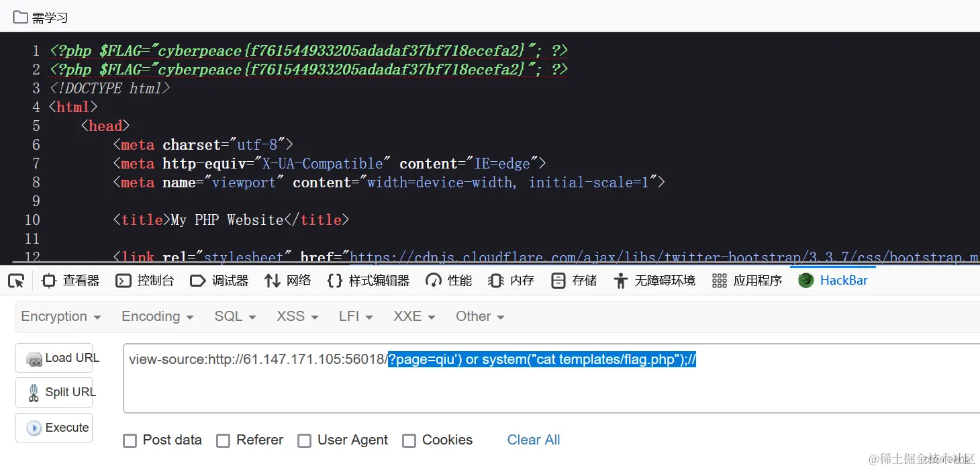Viewport: 980px width, 470px height.
Task: Click the 网络 up-down arrows icon
Action: coord(273,281)
